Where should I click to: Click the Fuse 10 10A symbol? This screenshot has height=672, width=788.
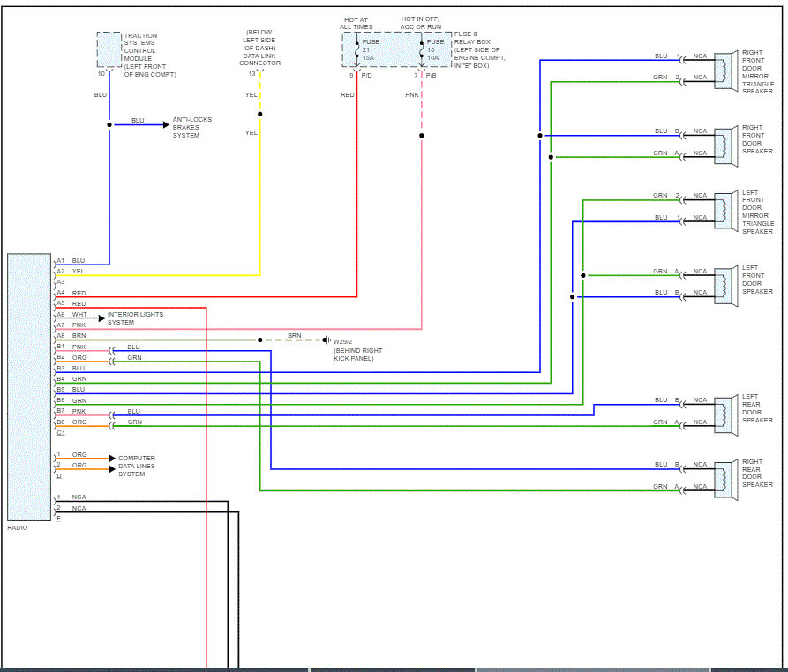pyautogui.click(x=421, y=49)
